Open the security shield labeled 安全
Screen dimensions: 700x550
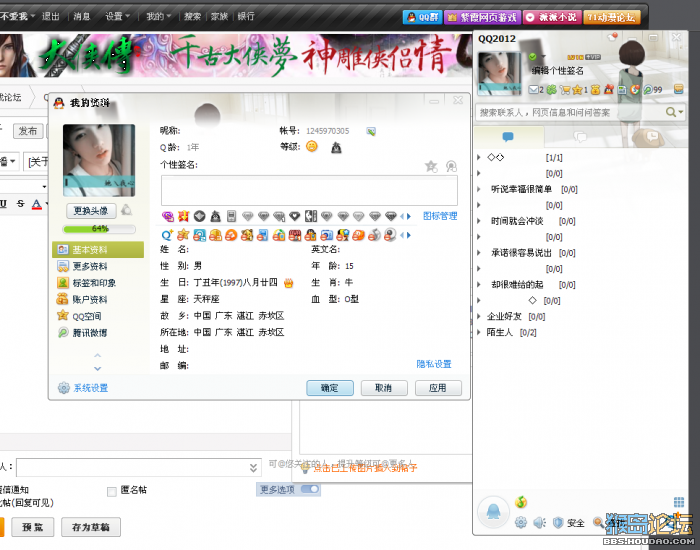568,523
